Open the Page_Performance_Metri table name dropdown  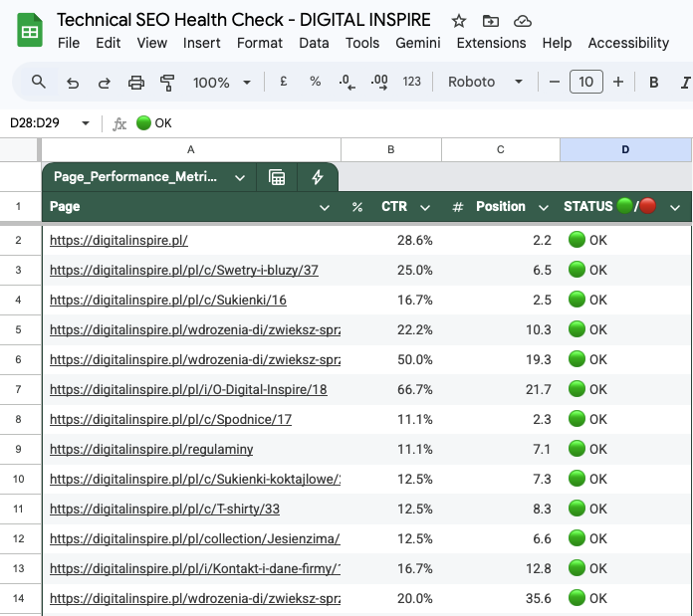point(240,178)
